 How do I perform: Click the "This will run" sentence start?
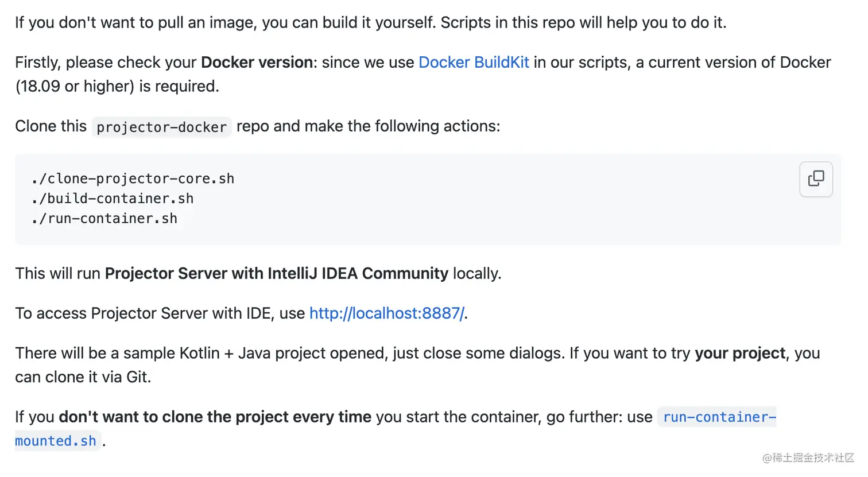(x=57, y=273)
